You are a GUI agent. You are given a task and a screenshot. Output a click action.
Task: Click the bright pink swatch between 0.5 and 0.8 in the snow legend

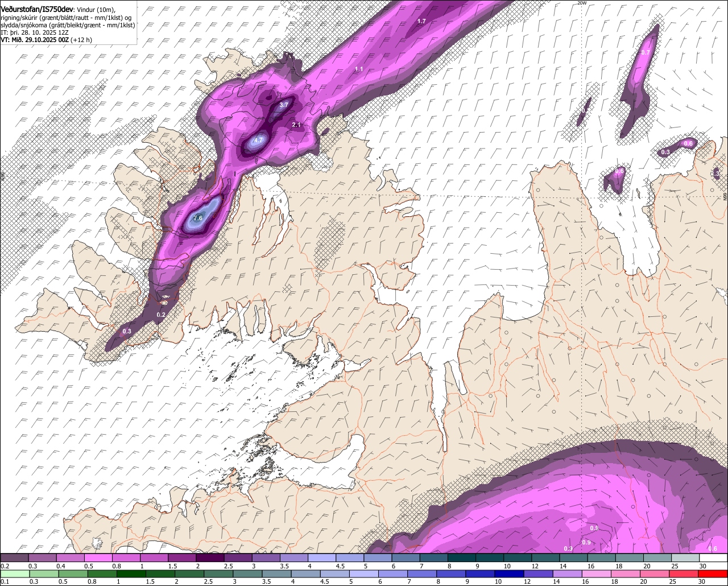[98, 558]
